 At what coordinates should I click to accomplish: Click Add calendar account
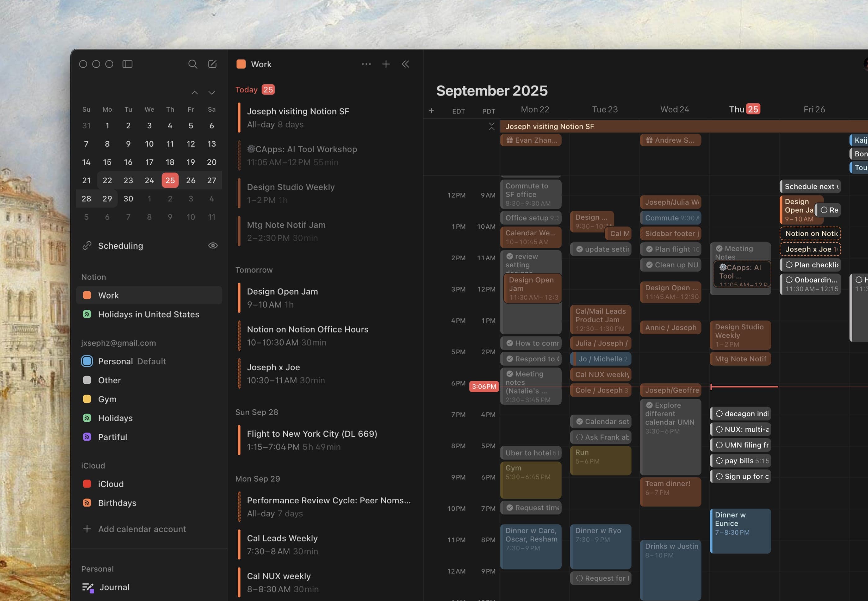[x=142, y=529]
